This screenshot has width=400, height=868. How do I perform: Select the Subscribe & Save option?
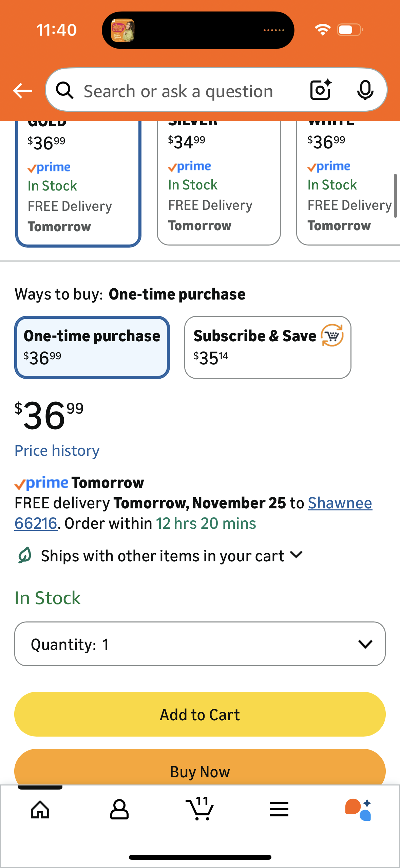268,347
